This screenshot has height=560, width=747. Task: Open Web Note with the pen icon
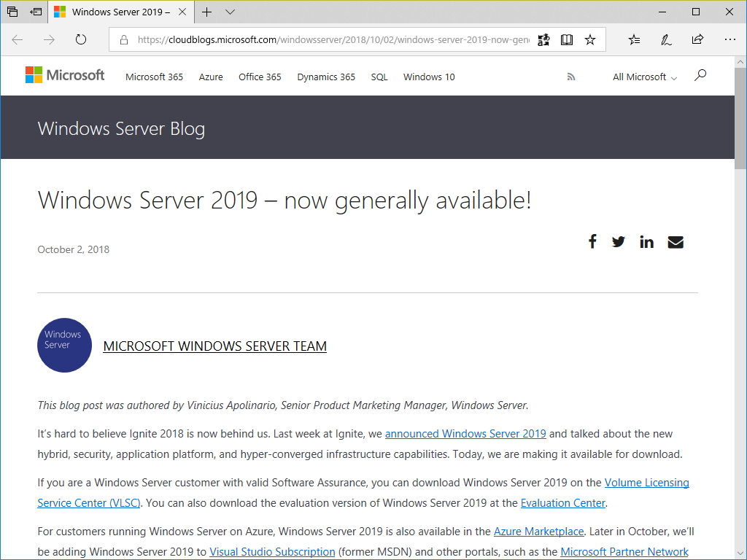point(665,39)
